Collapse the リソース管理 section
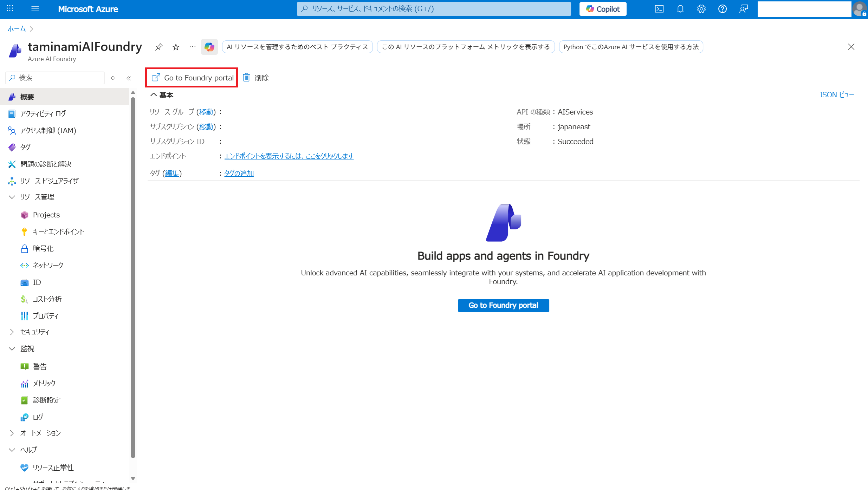Screen dimensions: 868x490 pyautogui.click(x=12, y=197)
